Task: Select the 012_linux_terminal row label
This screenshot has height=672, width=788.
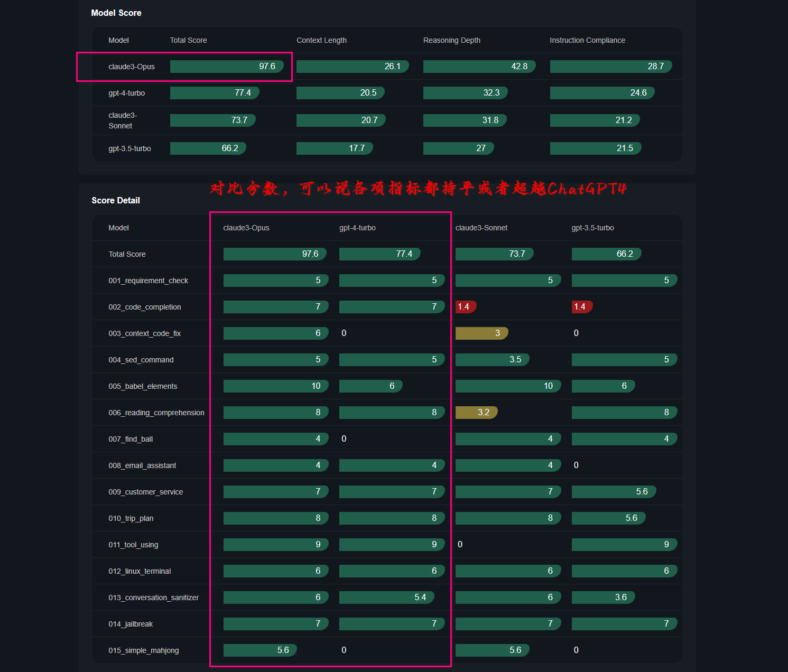Action: coord(140,571)
